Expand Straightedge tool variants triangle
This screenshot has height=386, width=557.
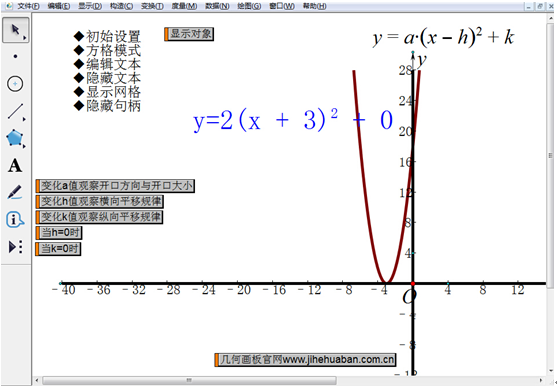click(x=24, y=119)
